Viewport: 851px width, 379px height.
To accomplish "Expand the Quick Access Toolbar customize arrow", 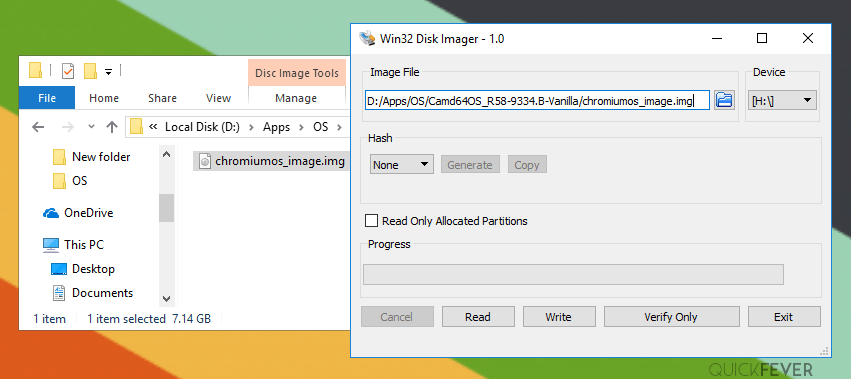I will tap(109, 72).
